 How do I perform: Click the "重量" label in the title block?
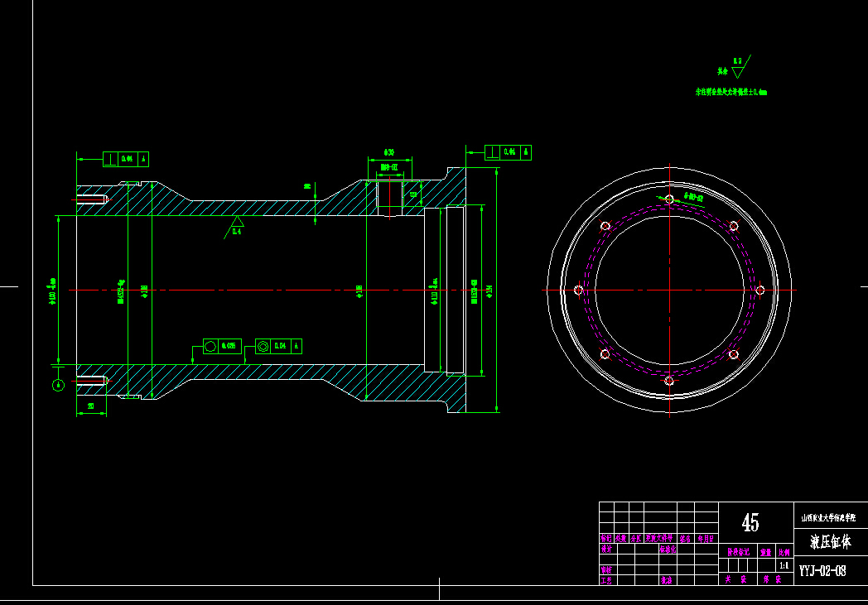(x=765, y=552)
